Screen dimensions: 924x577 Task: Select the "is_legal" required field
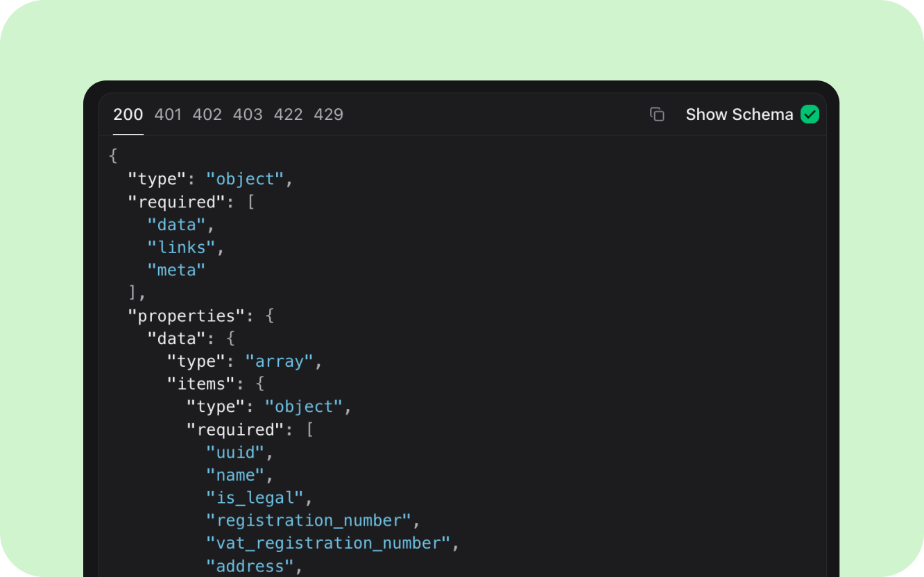(255, 498)
